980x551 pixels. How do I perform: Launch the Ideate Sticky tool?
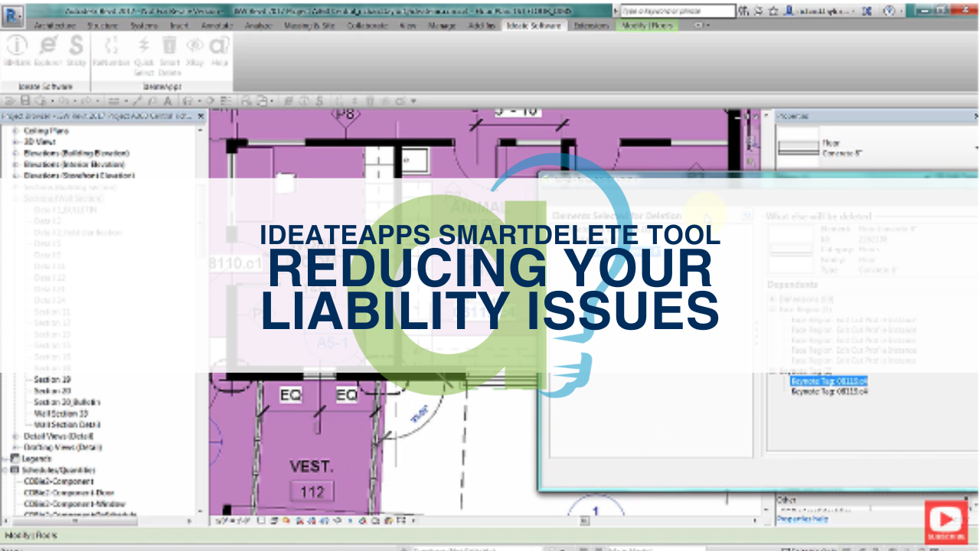[x=76, y=52]
